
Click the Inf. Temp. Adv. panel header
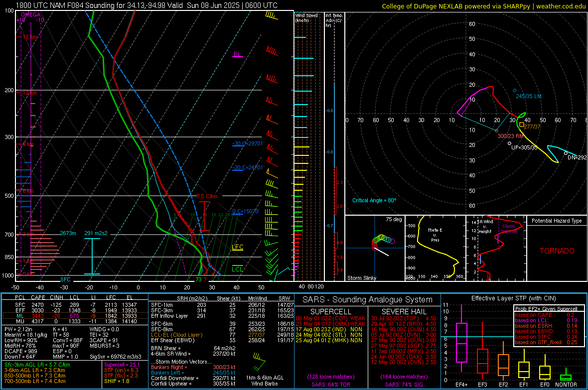pyautogui.click(x=334, y=20)
